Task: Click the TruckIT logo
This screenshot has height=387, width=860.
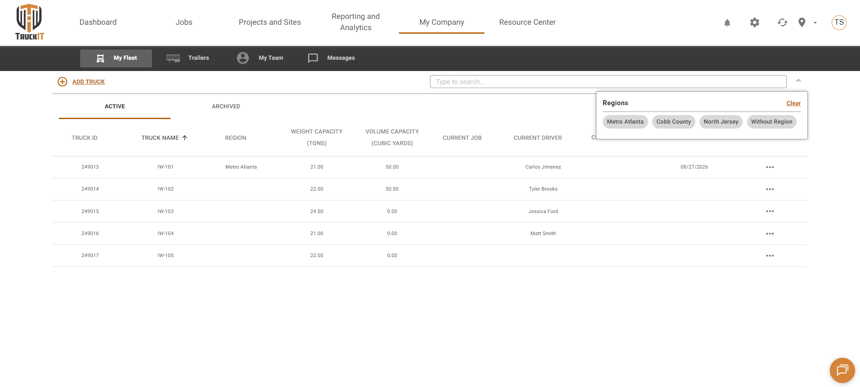Action: [29, 22]
